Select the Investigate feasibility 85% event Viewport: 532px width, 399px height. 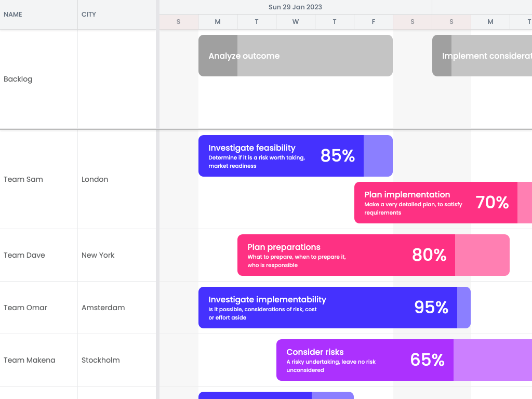[x=296, y=156]
